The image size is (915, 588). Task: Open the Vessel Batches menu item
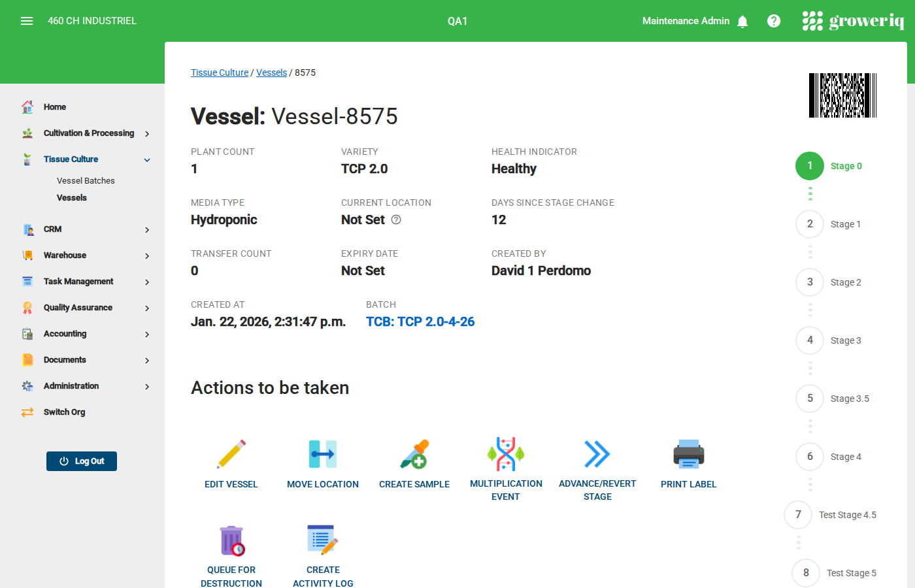pos(86,180)
